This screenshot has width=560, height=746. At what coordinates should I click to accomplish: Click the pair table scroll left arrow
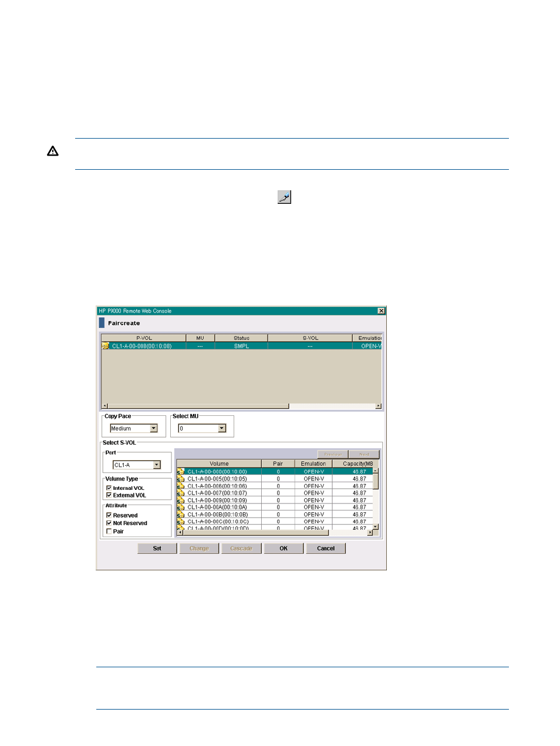coord(105,406)
